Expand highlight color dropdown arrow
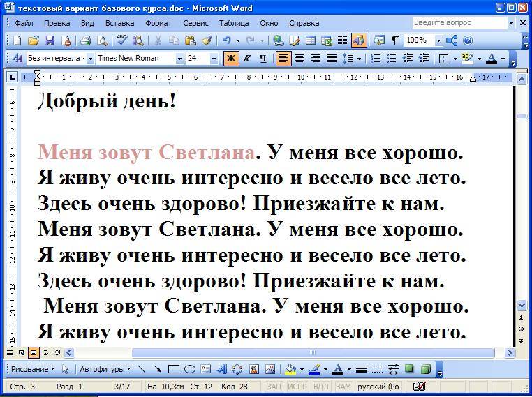Image resolution: width=532 pixels, height=397 pixels. click(479, 59)
